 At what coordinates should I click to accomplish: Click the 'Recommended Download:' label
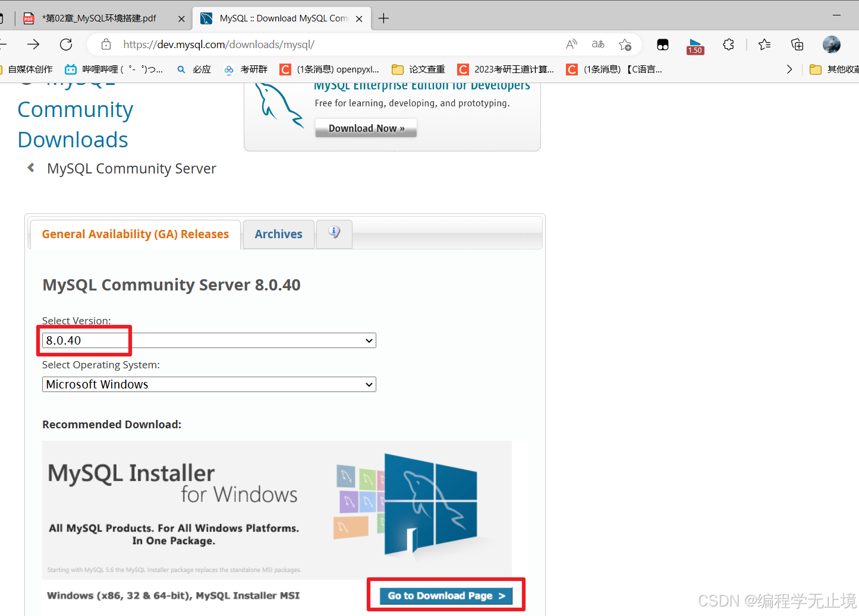112,425
